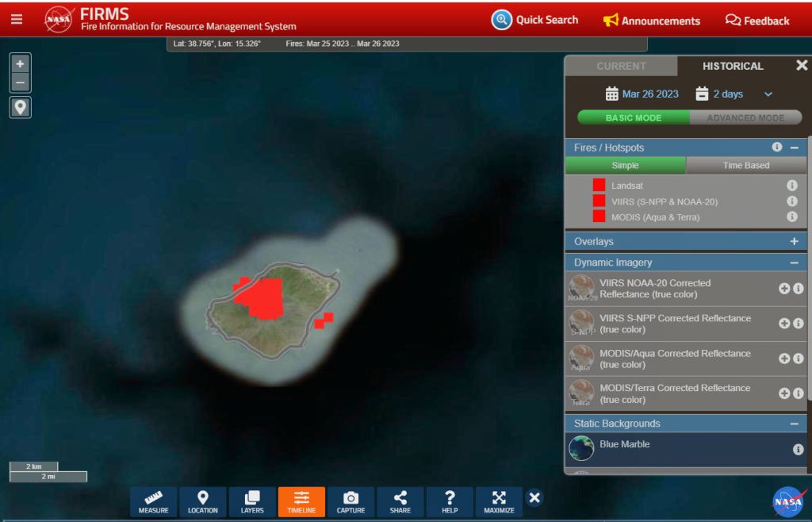Viewport: 812px width, 522px height.
Task: Open the Share tool
Action: [400, 502]
